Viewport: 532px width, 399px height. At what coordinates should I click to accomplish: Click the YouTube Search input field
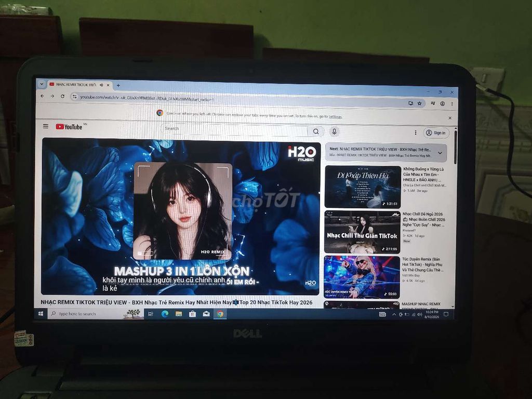tap(234, 129)
